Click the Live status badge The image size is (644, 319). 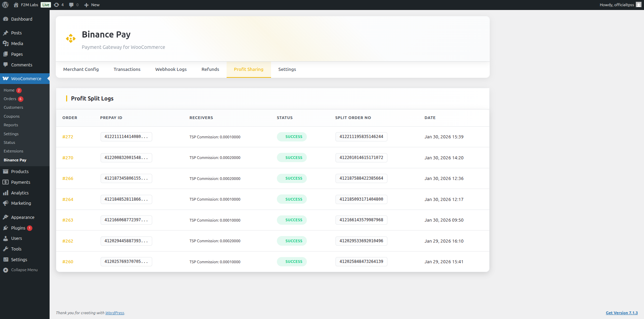click(46, 5)
